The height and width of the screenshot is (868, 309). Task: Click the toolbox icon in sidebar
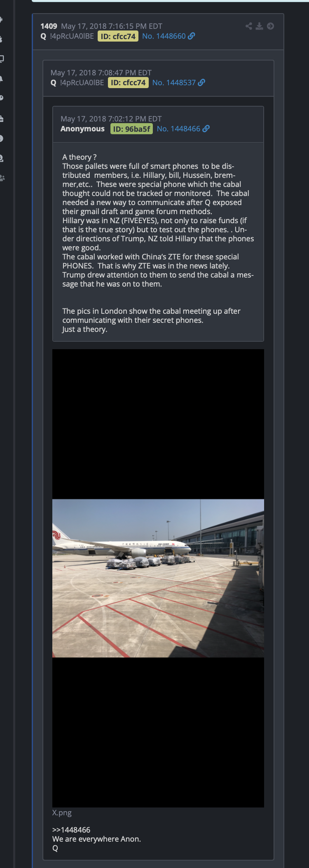2,119
